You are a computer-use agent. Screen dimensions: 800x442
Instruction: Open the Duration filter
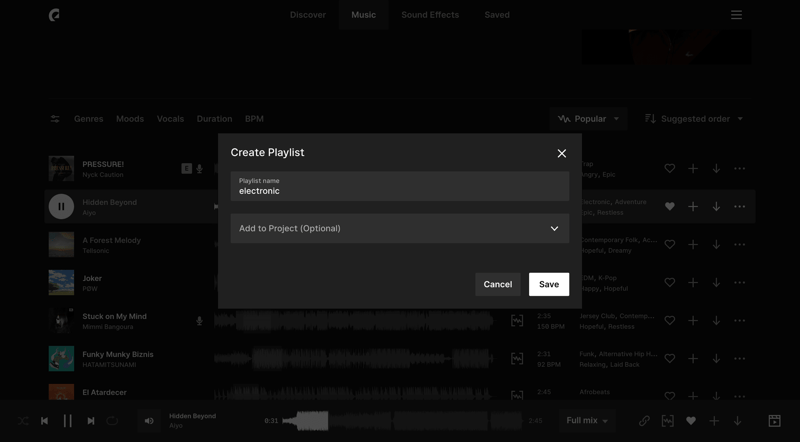pos(214,119)
